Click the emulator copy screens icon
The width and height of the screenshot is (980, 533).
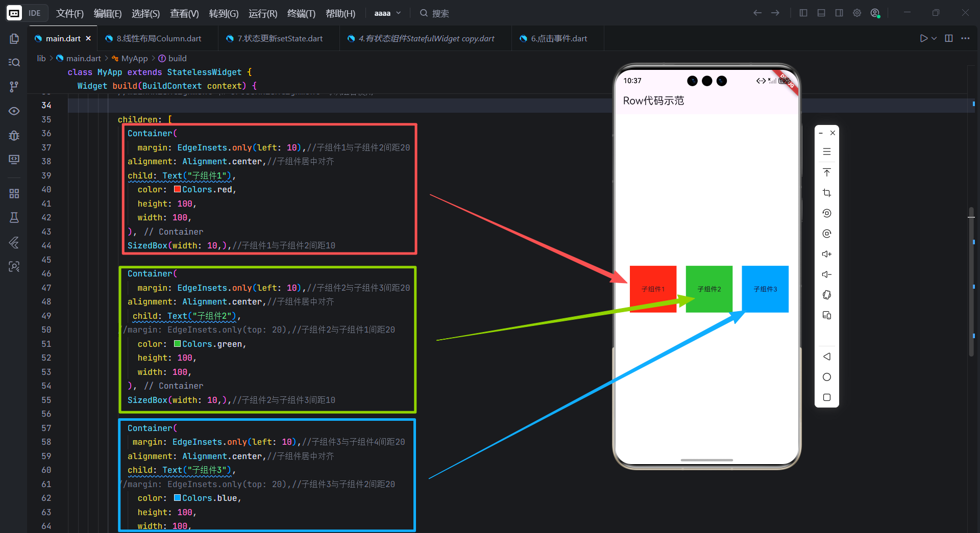pos(827,315)
